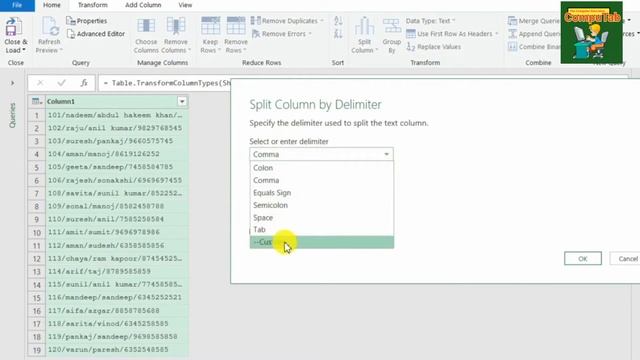640x360 pixels.
Task: Click the Remove Rows icon
Action: pos(236,27)
